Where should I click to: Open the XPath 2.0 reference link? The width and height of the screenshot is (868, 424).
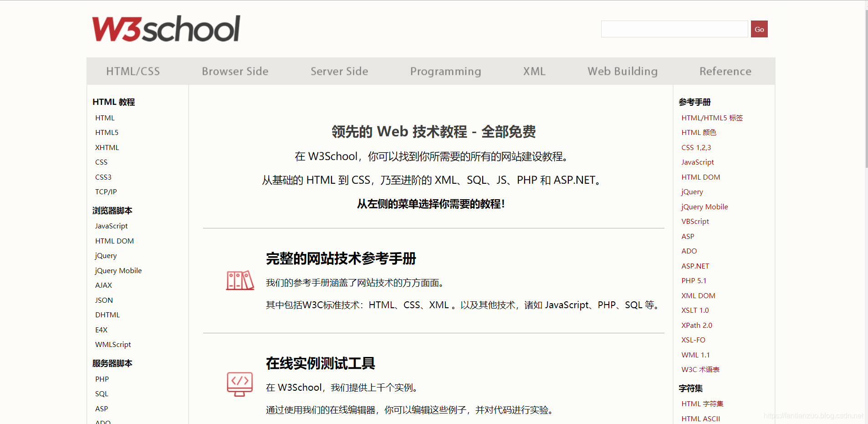[697, 326]
